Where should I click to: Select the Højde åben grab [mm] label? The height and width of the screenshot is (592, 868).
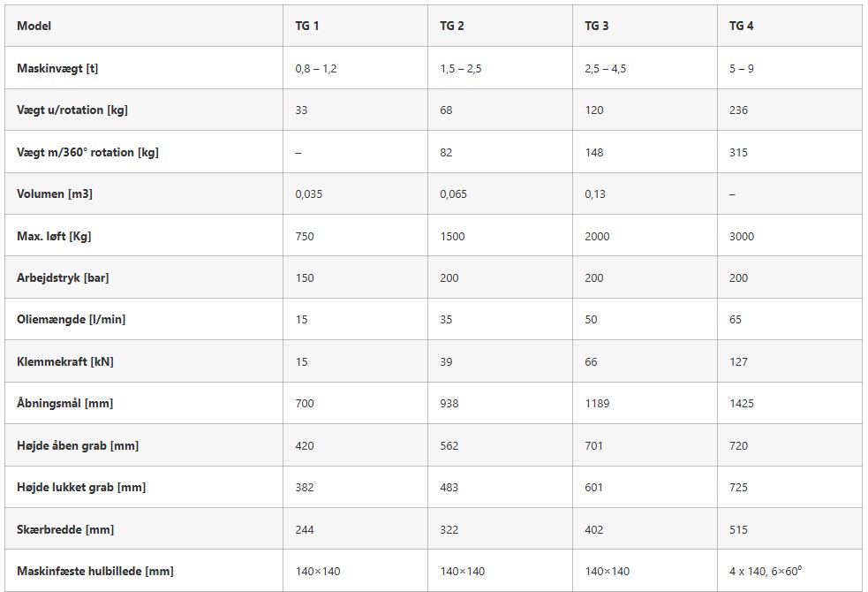(x=78, y=445)
